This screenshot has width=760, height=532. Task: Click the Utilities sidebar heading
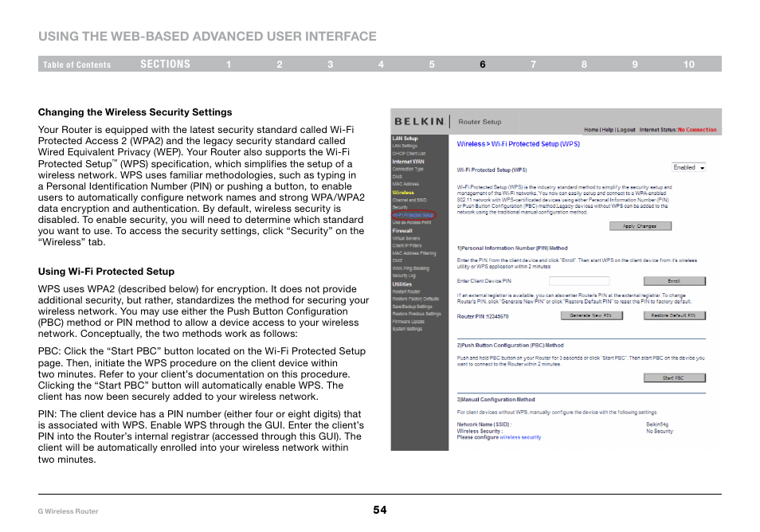click(x=402, y=284)
